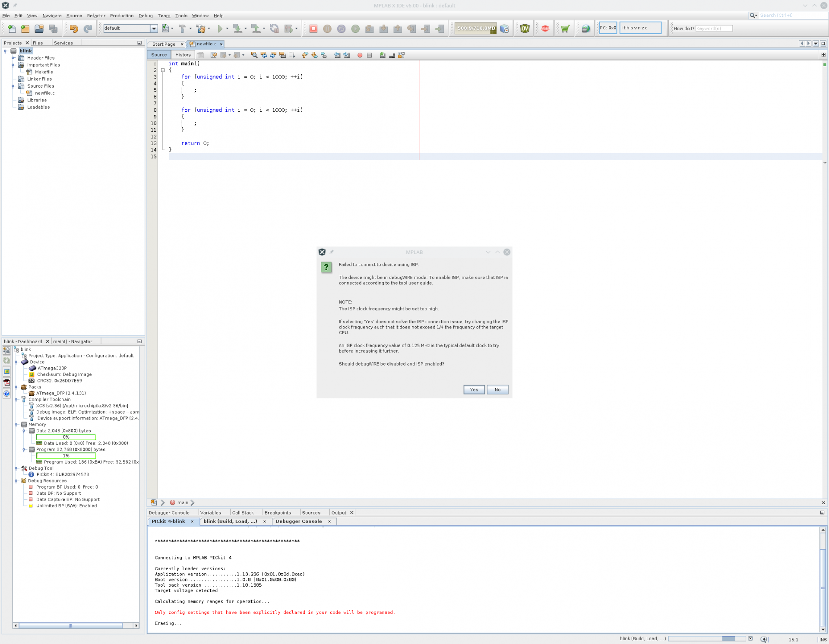Image resolution: width=829 pixels, height=644 pixels.
Task: Collapse the Source Files folder node
Action: (13, 86)
